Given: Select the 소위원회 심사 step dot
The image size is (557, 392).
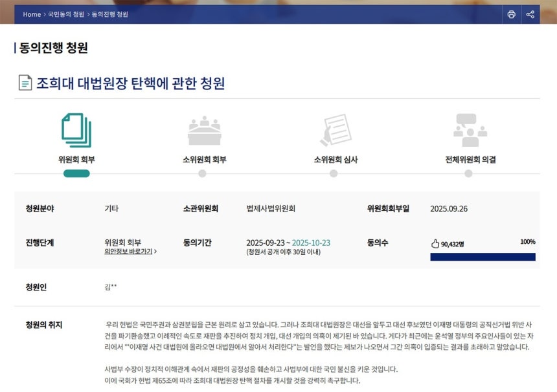Looking at the screenshot, I should click(x=334, y=173).
